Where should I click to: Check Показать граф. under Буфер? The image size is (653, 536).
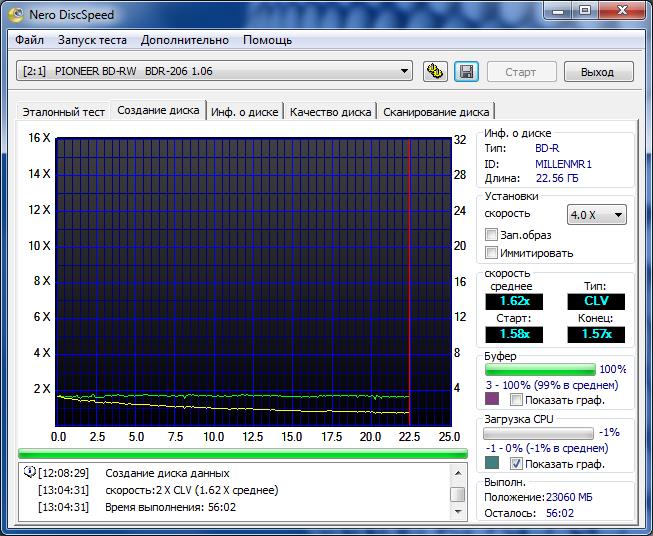pos(517,399)
